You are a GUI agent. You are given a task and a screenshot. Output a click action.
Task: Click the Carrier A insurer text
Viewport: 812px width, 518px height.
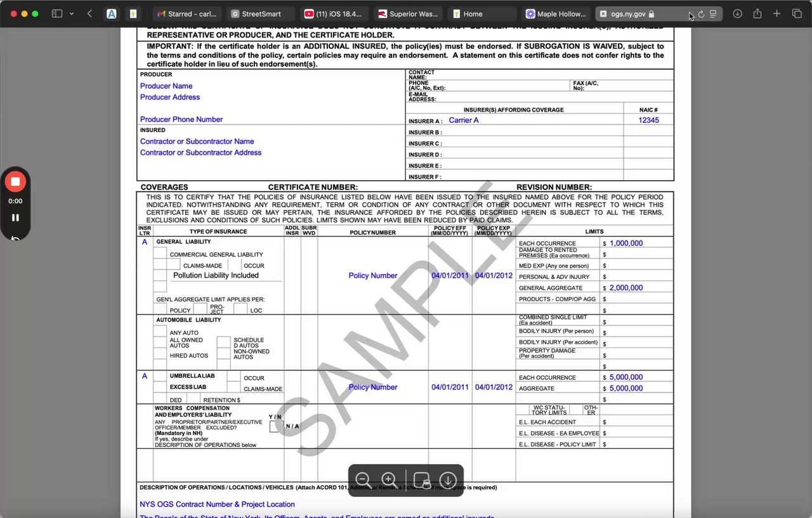(x=464, y=120)
